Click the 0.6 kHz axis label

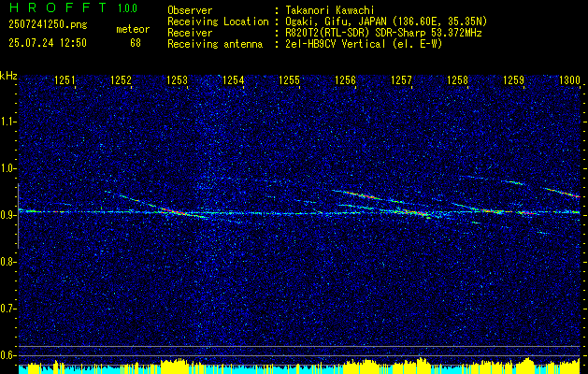[x=7, y=355]
